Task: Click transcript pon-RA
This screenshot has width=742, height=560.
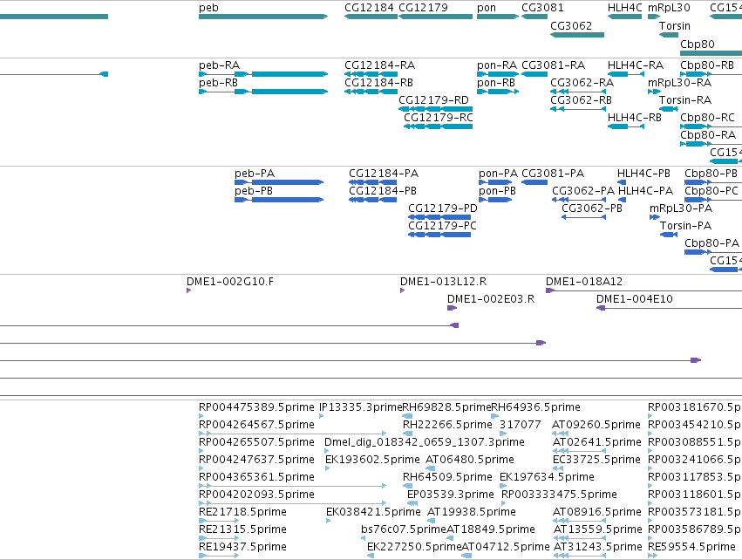Action: pyautogui.click(x=498, y=74)
